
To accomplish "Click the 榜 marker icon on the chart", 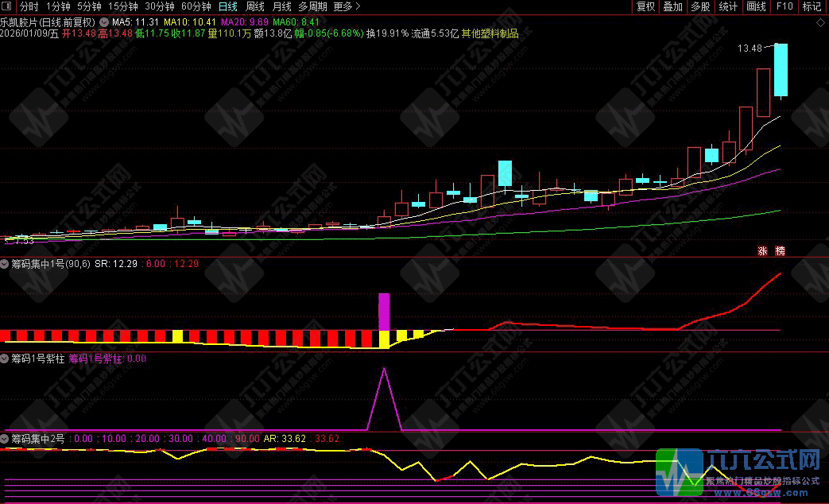I will (x=780, y=250).
